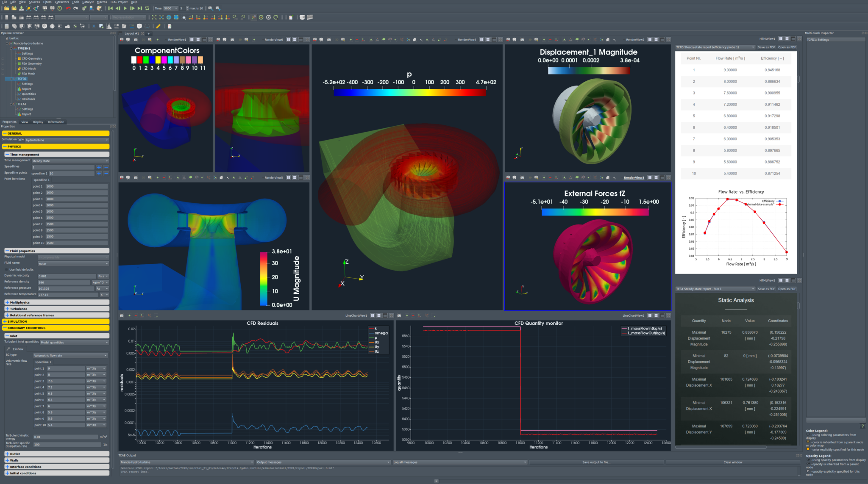Click the Open File toolbar icon

pyautogui.click(x=7, y=8)
